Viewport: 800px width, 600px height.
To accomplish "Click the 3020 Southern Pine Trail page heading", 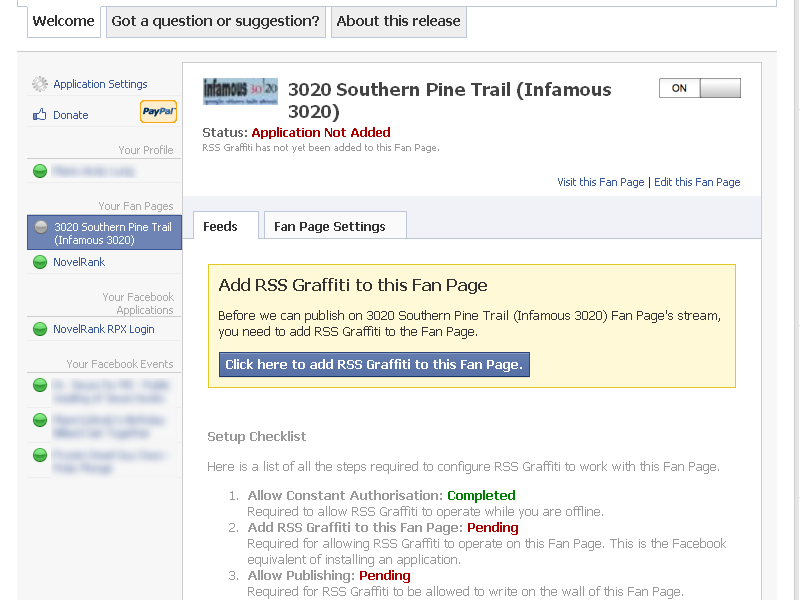I will 449,101.
